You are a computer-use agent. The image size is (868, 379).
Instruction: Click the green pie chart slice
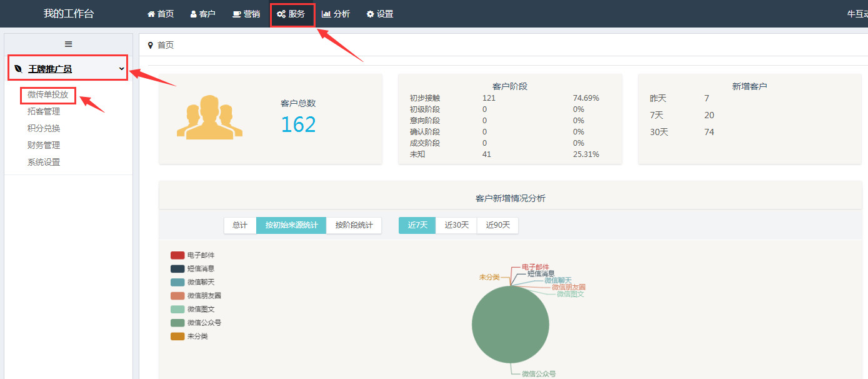(x=510, y=328)
